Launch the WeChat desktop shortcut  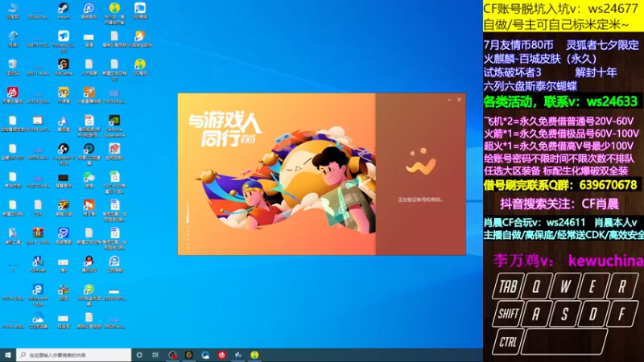click(89, 179)
